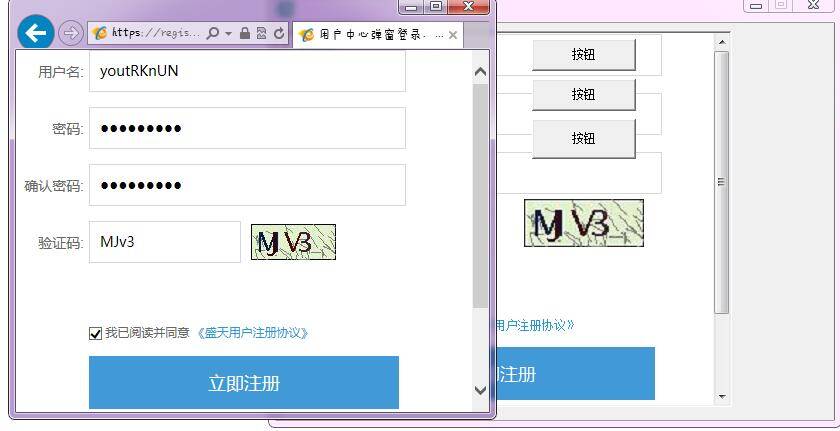840x431 pixels.
Task: Go back with the browser back arrow
Action: click(35, 33)
